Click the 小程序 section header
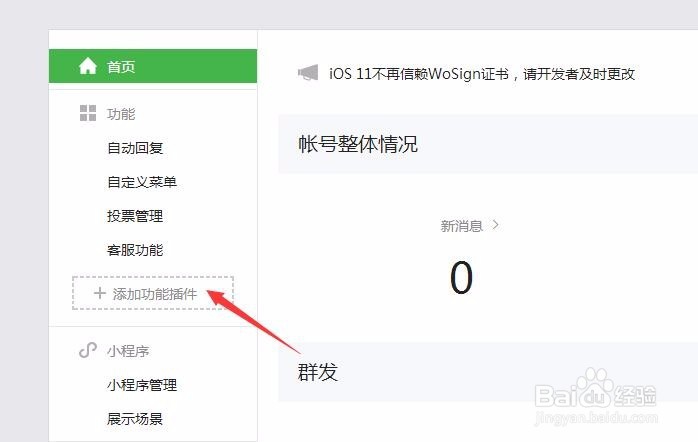 [128, 351]
